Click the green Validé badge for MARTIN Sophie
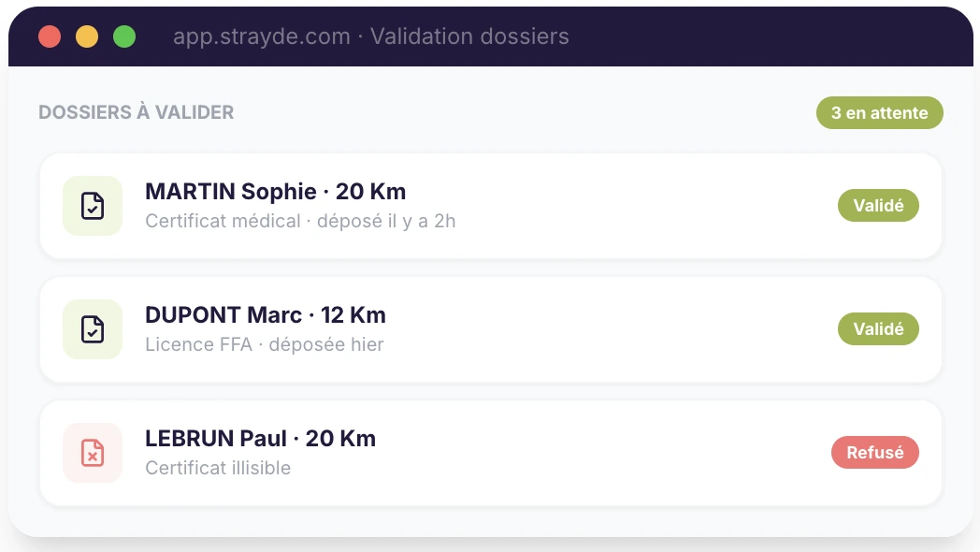980x552 pixels. [878, 205]
